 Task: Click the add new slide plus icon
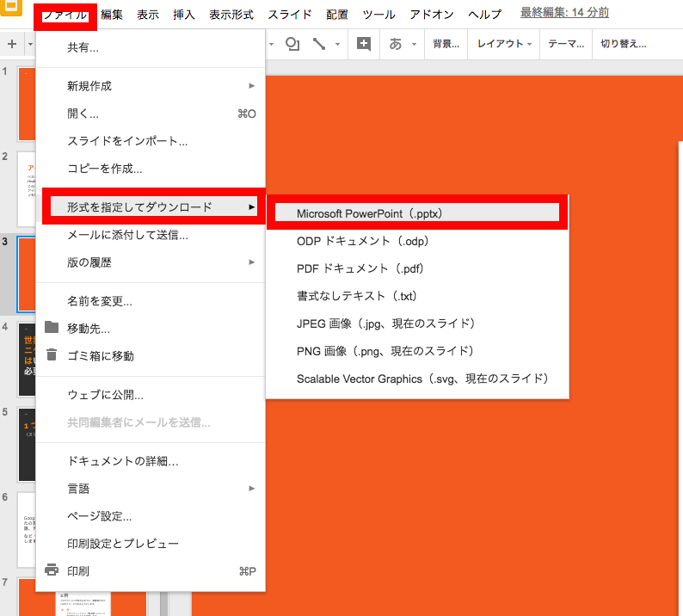coord(12,44)
